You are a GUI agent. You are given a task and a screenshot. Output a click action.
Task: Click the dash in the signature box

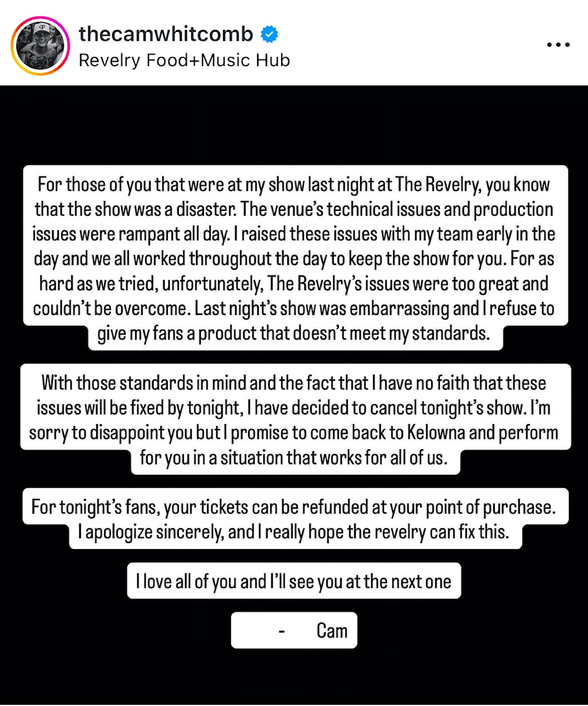coord(282,632)
